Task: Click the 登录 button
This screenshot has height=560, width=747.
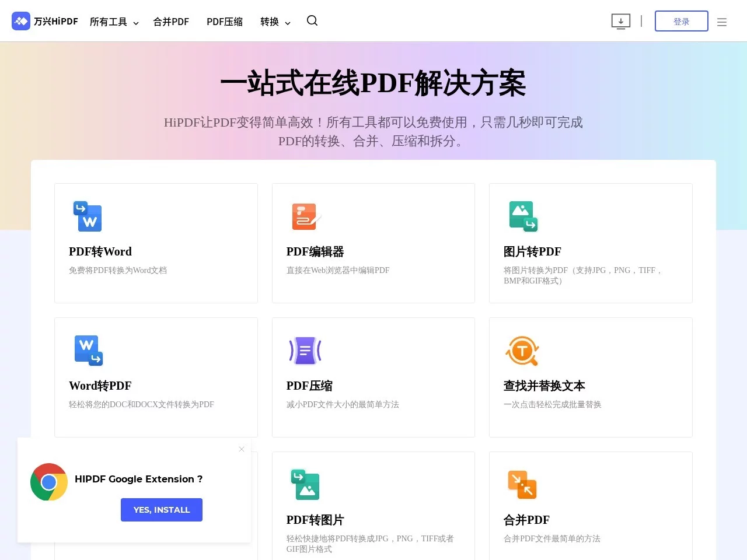Action: pyautogui.click(x=681, y=21)
